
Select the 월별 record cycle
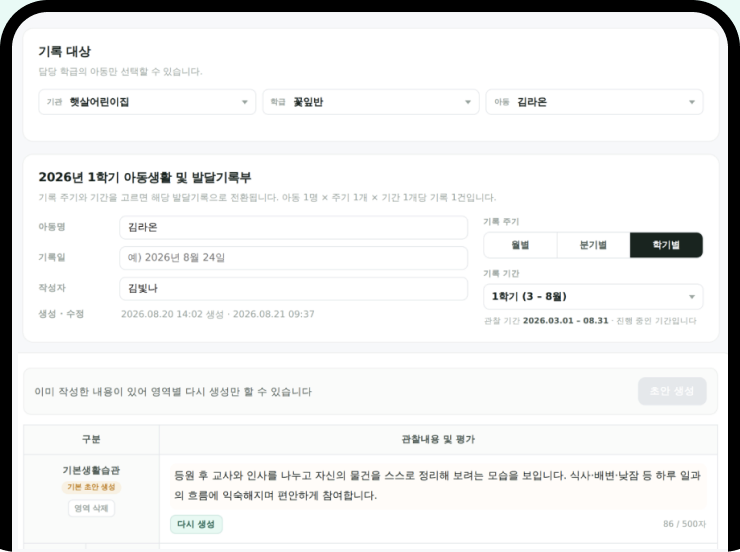click(520, 245)
